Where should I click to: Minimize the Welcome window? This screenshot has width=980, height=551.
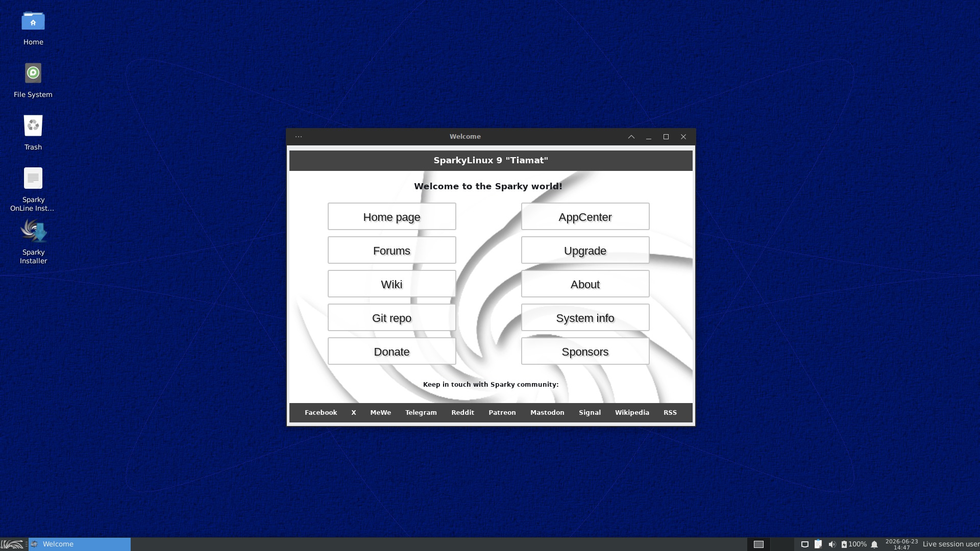click(x=649, y=137)
